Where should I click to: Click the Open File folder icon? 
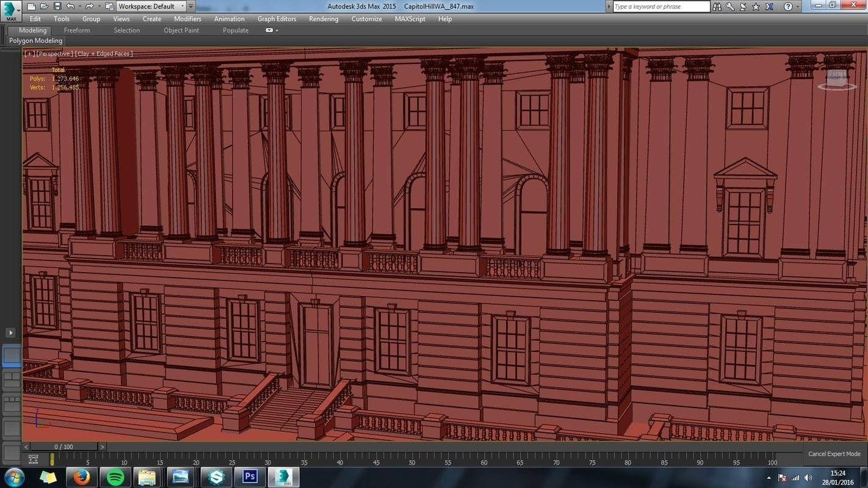tap(44, 6)
